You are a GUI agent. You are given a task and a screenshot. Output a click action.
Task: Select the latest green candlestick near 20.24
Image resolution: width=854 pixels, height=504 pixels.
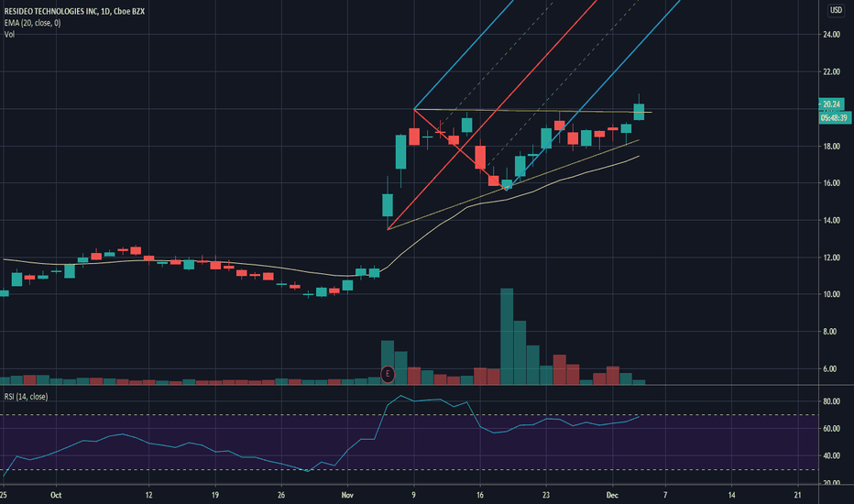tap(639, 111)
